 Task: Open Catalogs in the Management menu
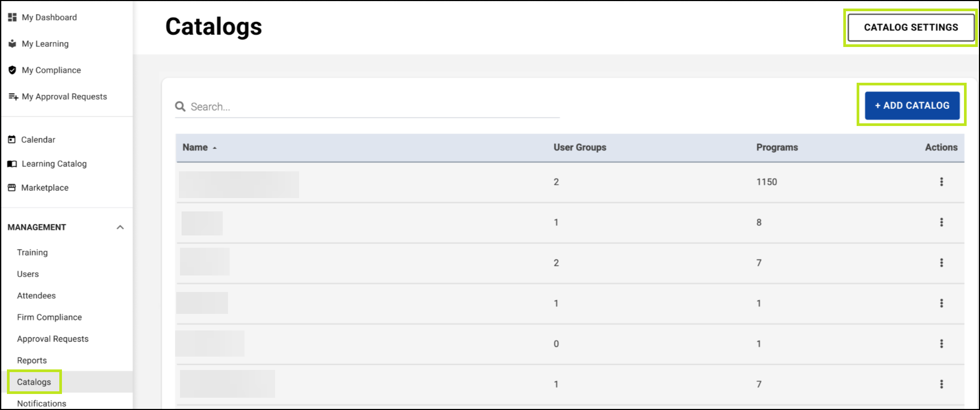pos(34,382)
